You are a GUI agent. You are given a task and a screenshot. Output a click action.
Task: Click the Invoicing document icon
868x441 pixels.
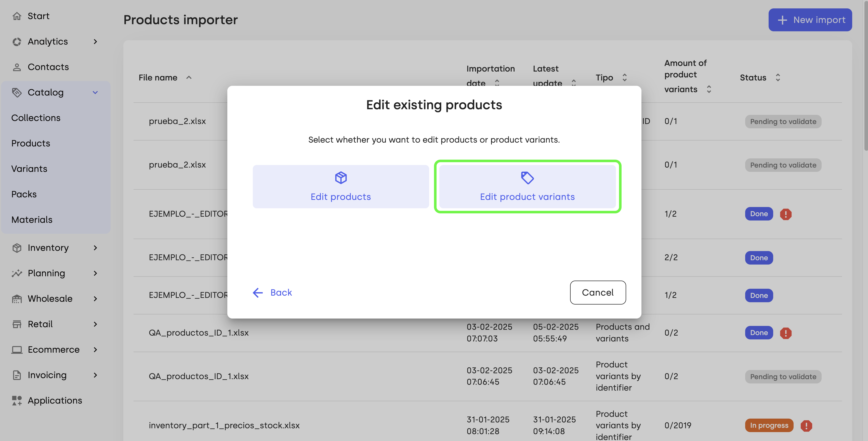point(17,375)
